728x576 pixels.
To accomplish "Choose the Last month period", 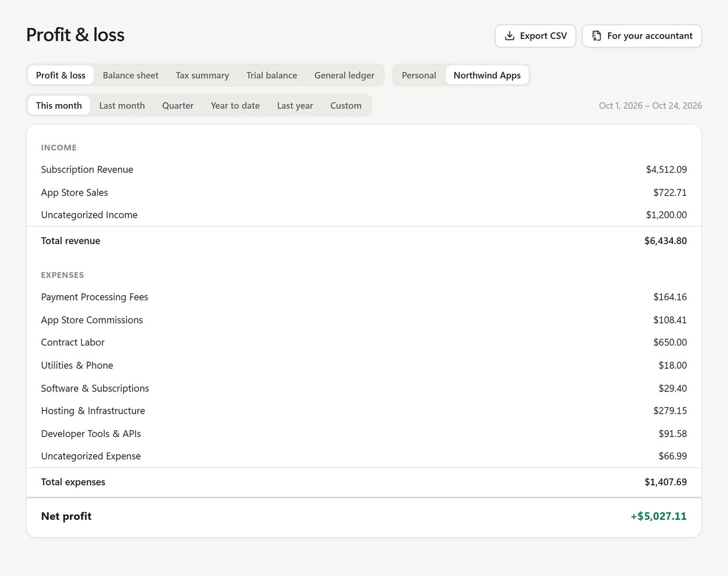I will coord(122,106).
